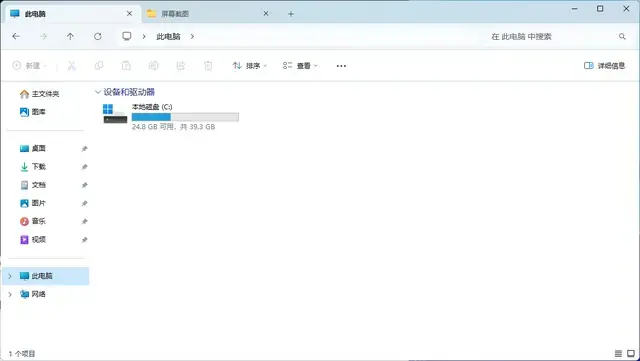Click the Delete trash icon

pos(208,65)
